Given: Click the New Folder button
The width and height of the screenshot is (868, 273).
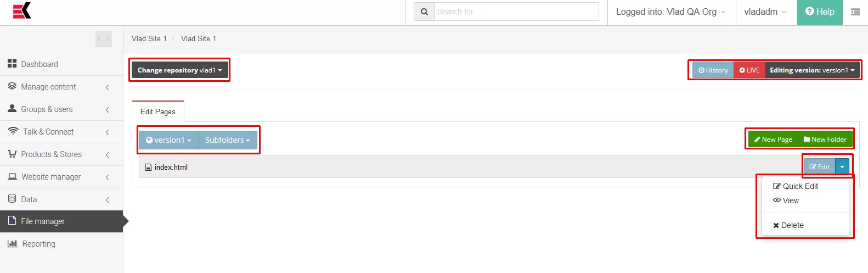Looking at the screenshot, I should click(825, 140).
